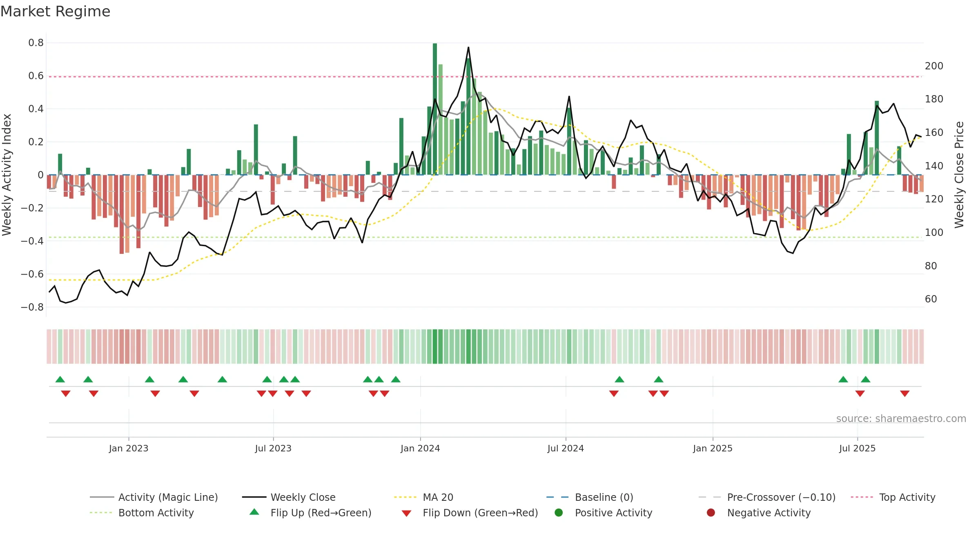Toggle the Activity (Magic Line) legend entry

pos(154,497)
